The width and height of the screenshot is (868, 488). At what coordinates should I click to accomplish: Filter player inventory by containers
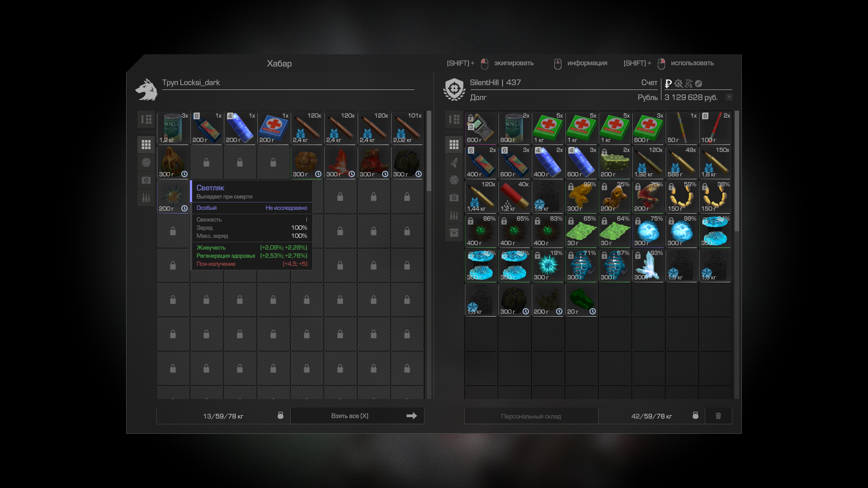454,233
